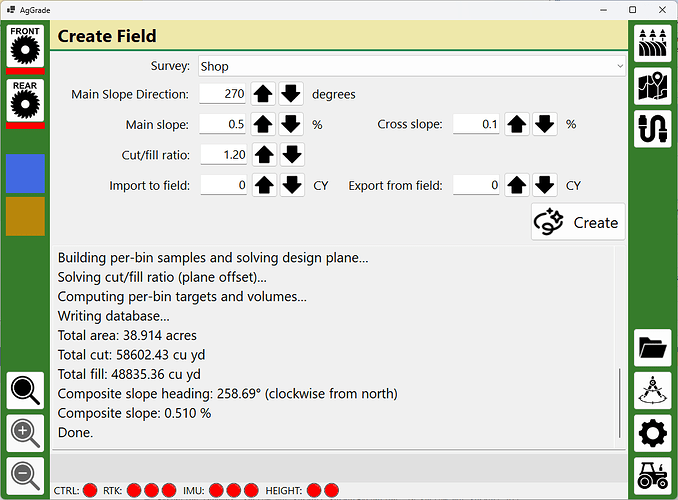
Task: Click the 'Total cut: 58602.43 cu yd' line
Action: click(131, 355)
